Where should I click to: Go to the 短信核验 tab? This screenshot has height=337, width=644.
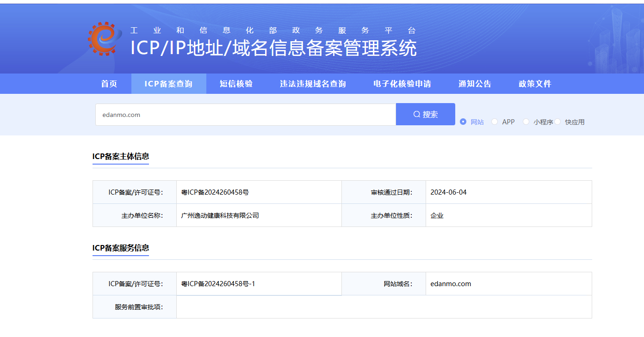point(236,84)
